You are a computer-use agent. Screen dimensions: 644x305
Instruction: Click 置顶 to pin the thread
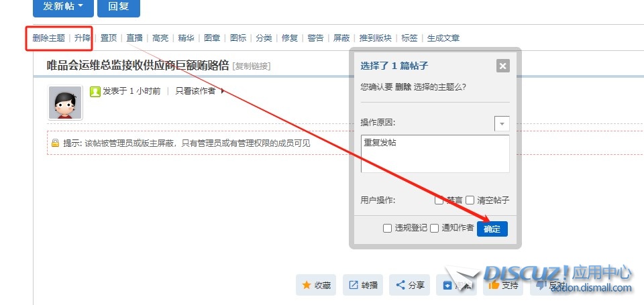point(109,38)
